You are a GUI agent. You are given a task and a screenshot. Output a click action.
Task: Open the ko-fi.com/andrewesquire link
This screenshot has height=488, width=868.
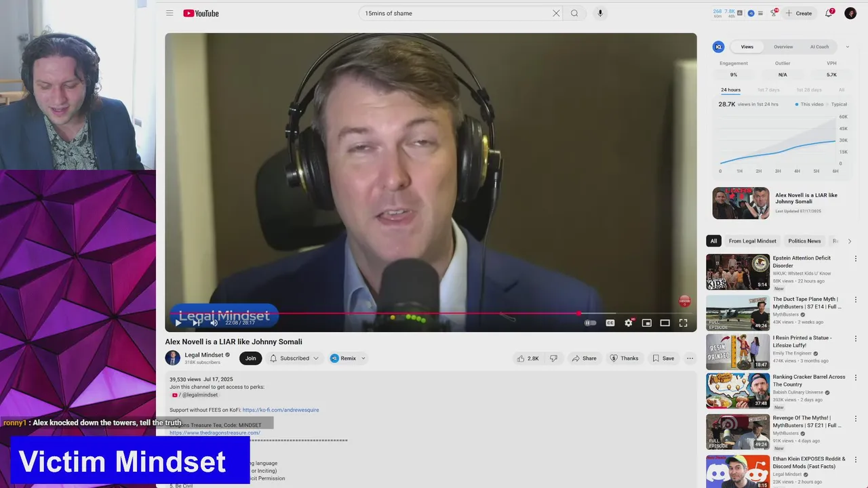[281, 410]
